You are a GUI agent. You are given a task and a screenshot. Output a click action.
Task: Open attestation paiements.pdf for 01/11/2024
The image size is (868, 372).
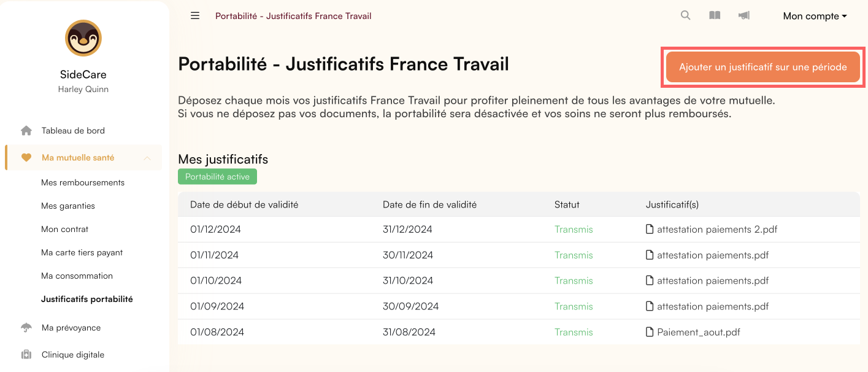(x=713, y=255)
